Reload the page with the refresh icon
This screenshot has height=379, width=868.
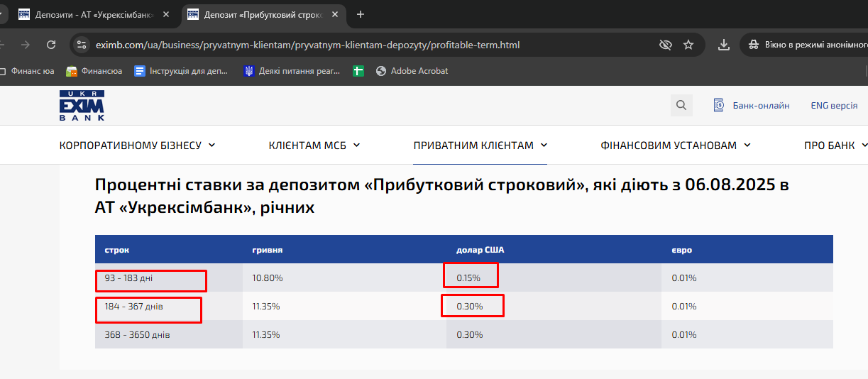(51, 45)
